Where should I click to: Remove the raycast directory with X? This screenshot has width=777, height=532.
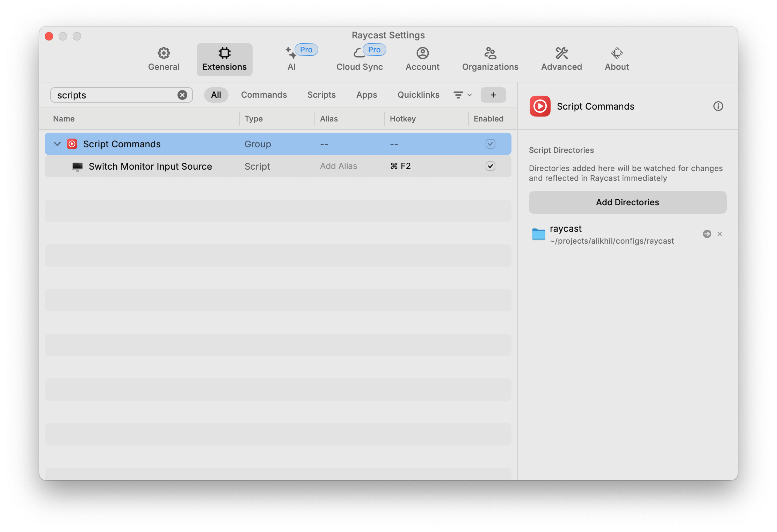click(719, 234)
